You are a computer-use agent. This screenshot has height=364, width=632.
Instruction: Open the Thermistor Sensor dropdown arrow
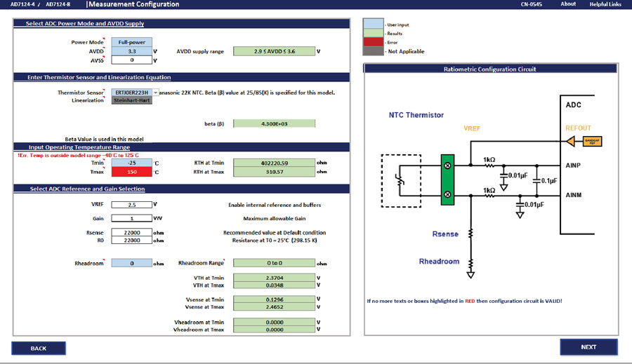click(156, 93)
